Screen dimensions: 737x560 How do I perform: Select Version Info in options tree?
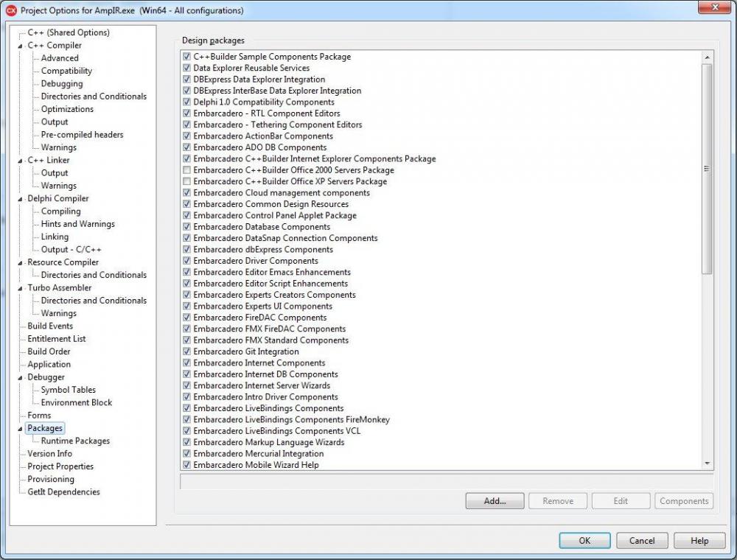pyautogui.click(x=50, y=453)
